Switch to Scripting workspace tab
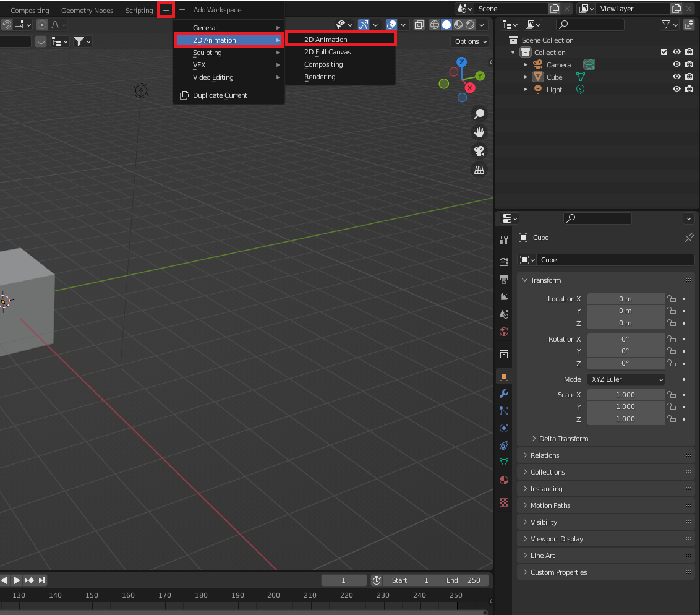The width and height of the screenshot is (700, 615). click(x=139, y=11)
